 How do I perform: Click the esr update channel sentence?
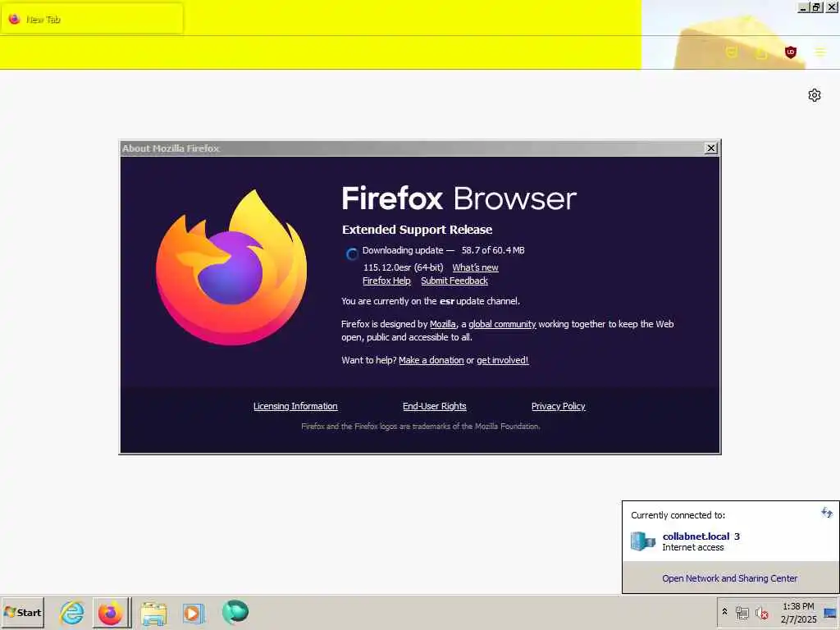pyautogui.click(x=430, y=301)
